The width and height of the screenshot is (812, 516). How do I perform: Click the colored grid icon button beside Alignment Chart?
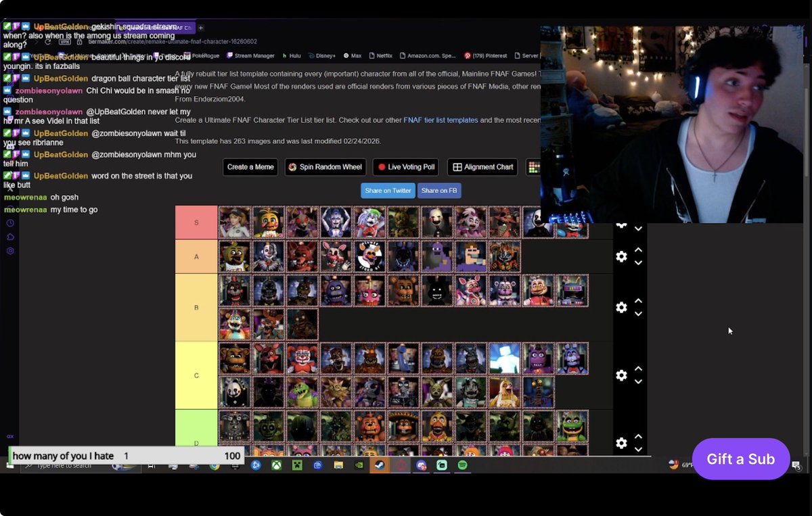coord(533,167)
